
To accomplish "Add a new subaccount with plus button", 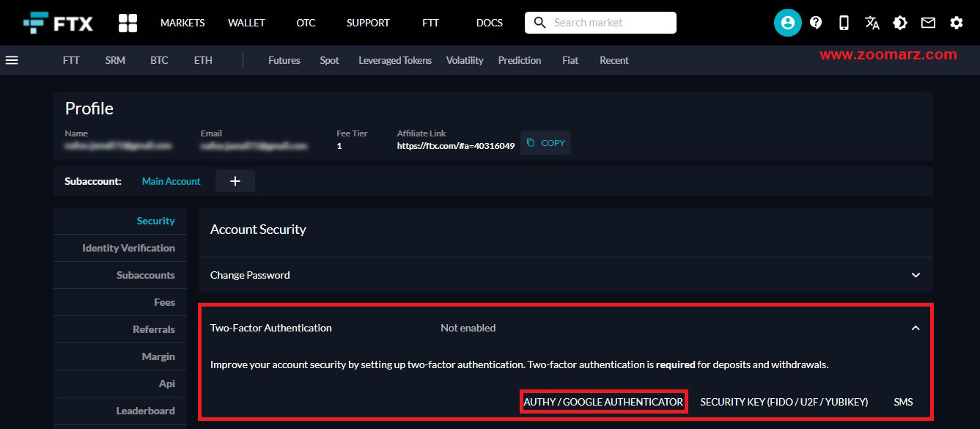I will (x=235, y=181).
